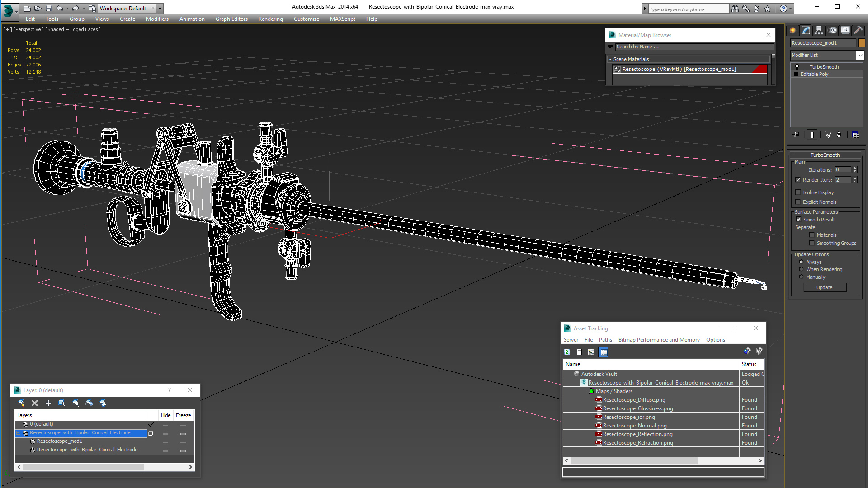Open the Rendering menu

tap(270, 19)
